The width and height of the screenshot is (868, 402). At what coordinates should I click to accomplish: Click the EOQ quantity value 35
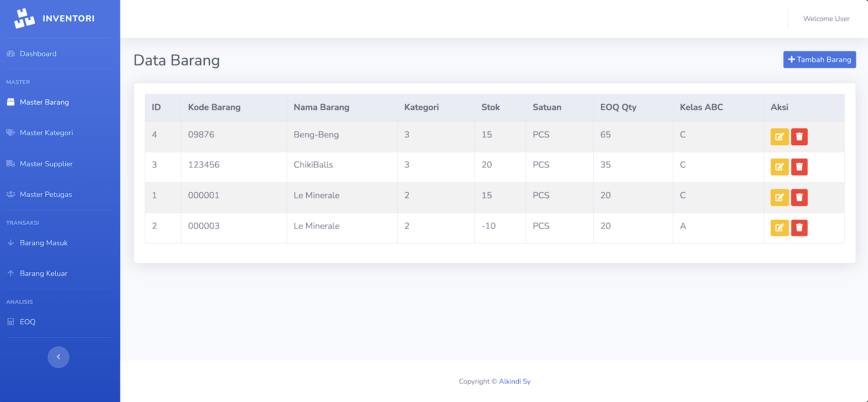605,165
